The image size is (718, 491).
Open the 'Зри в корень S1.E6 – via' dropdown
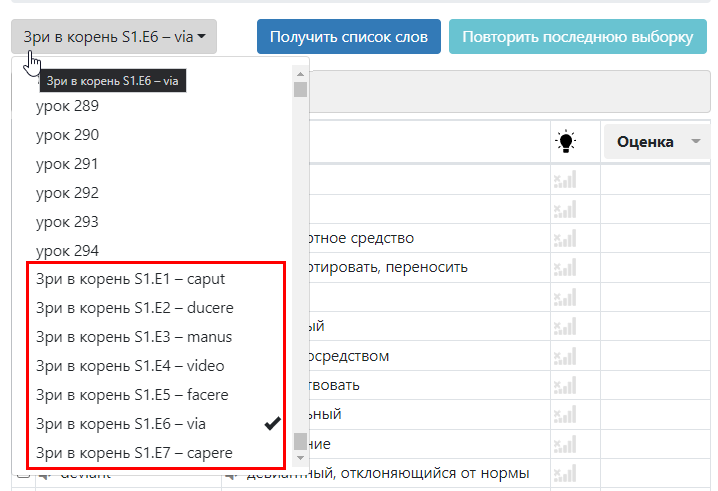[114, 37]
